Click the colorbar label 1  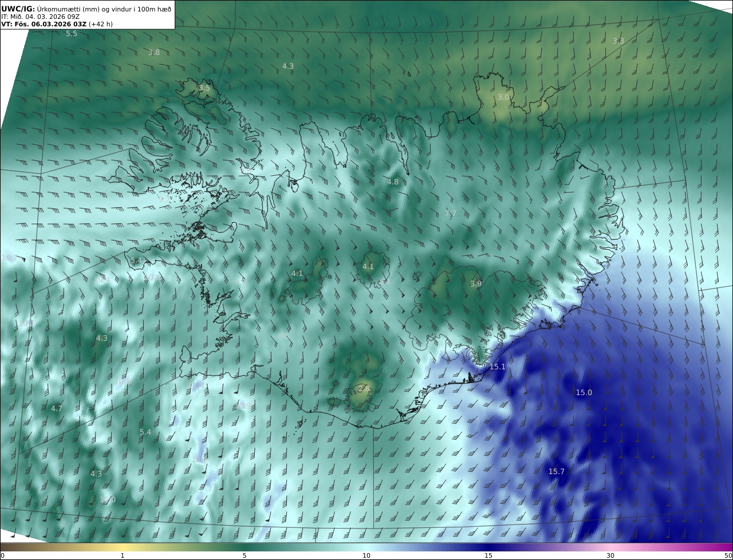point(123,555)
